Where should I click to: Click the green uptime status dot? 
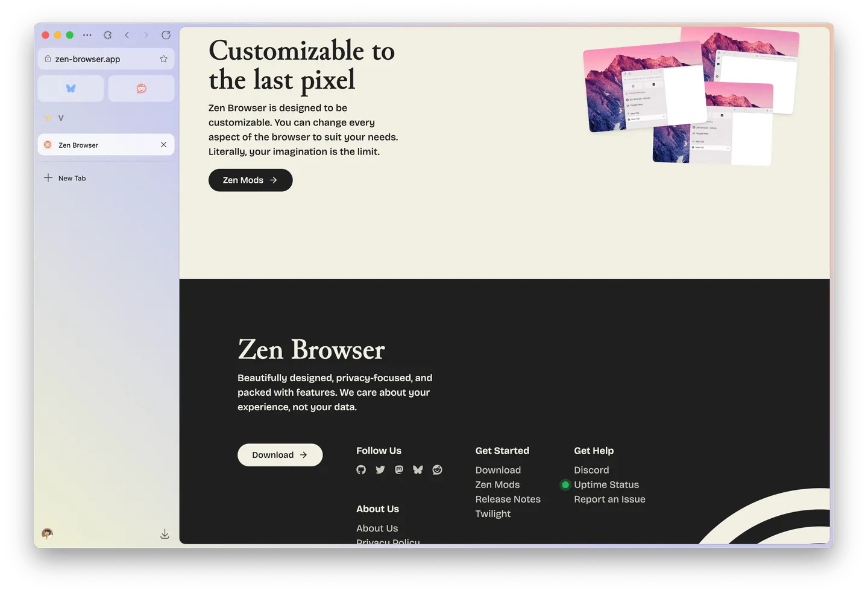click(565, 484)
